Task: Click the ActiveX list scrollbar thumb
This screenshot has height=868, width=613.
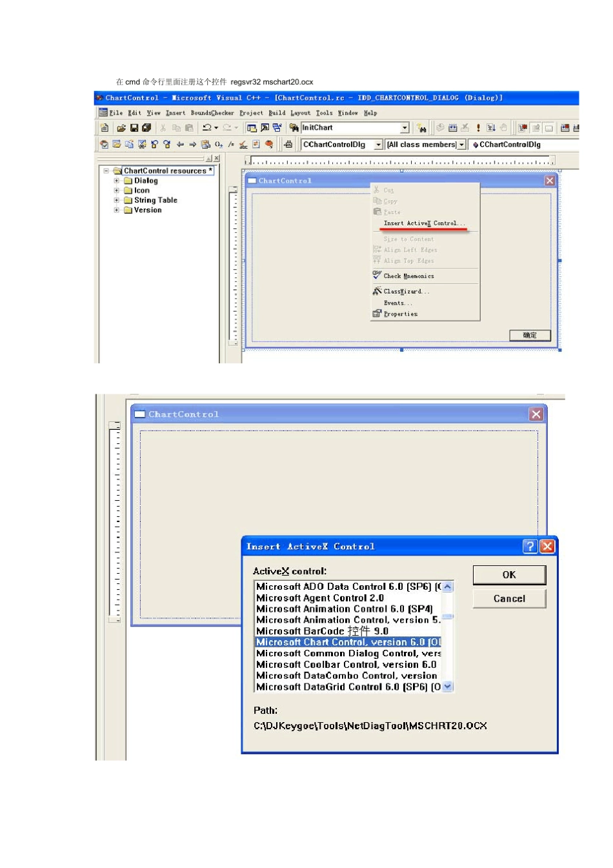Action: point(448,616)
